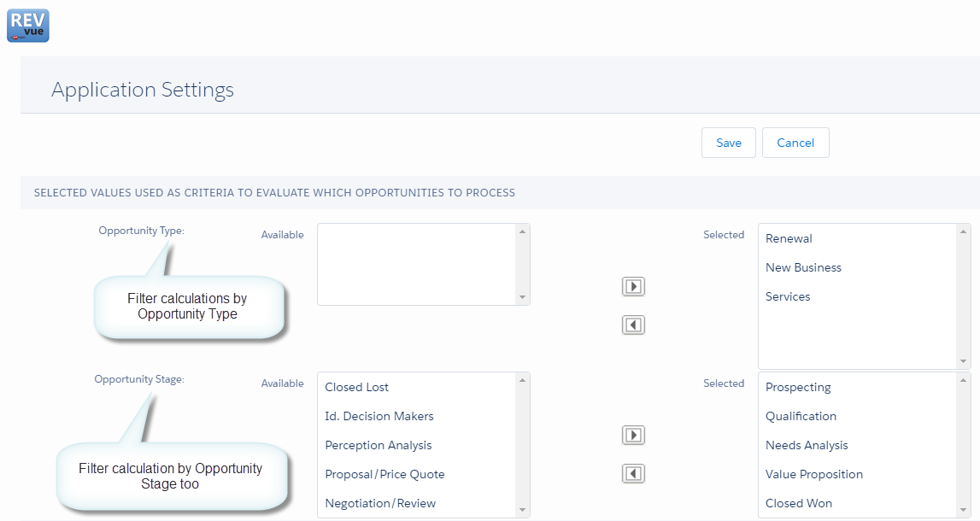Cancel the application settings changes
The height and width of the screenshot is (521, 980).
(x=795, y=143)
